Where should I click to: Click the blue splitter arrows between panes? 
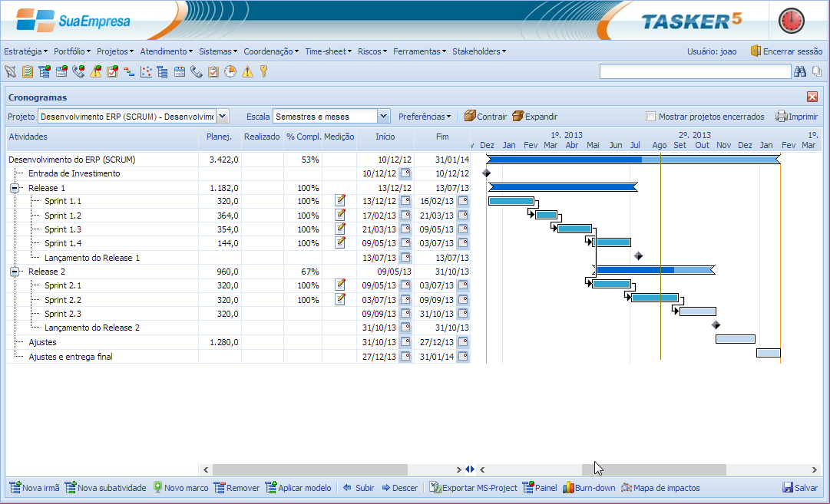click(470, 469)
